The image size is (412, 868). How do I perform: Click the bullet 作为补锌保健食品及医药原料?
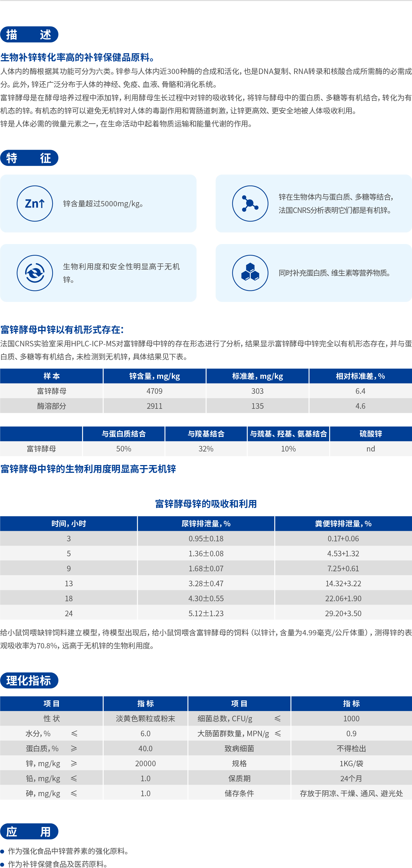coord(58,863)
